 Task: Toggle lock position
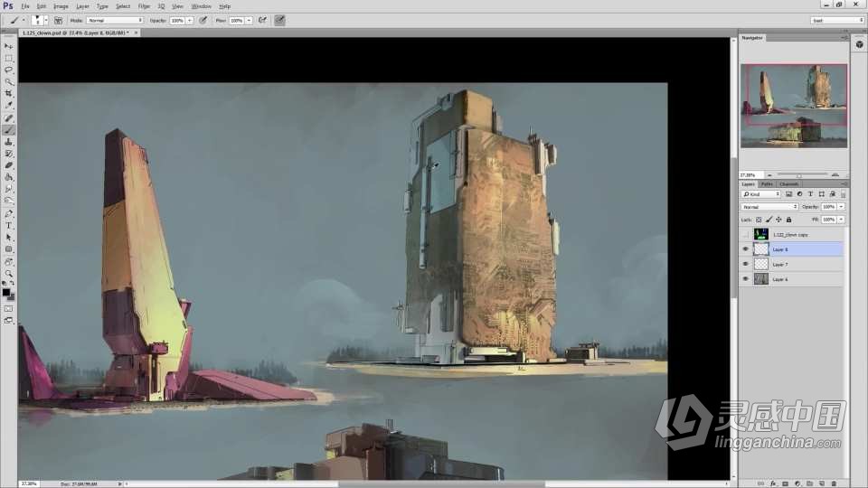778,220
